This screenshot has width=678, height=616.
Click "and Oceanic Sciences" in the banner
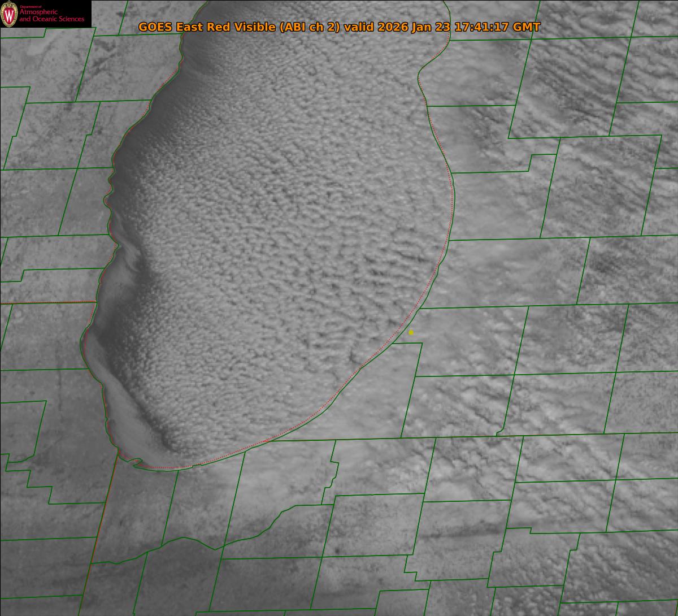click(x=51, y=20)
